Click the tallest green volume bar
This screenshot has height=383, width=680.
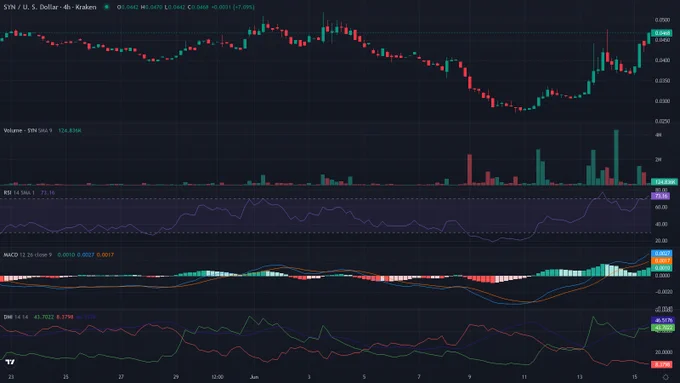(x=616, y=157)
